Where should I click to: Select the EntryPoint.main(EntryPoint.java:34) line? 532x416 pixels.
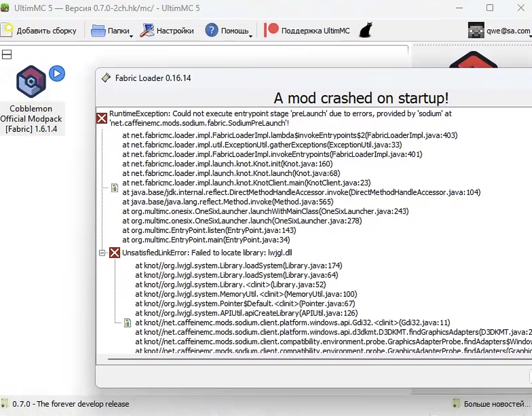pyautogui.click(x=206, y=240)
